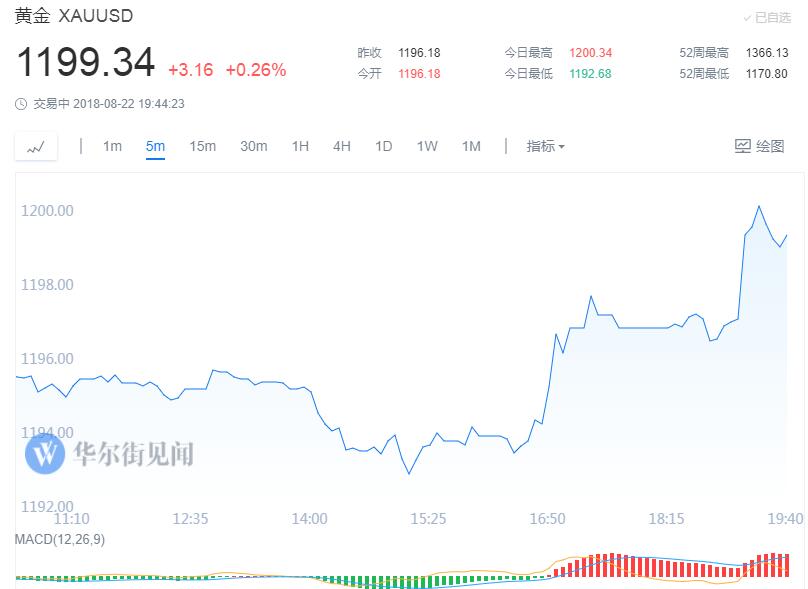The height and width of the screenshot is (589, 808).
Task: Click the clock icon beside 交易中
Action: coord(21,104)
